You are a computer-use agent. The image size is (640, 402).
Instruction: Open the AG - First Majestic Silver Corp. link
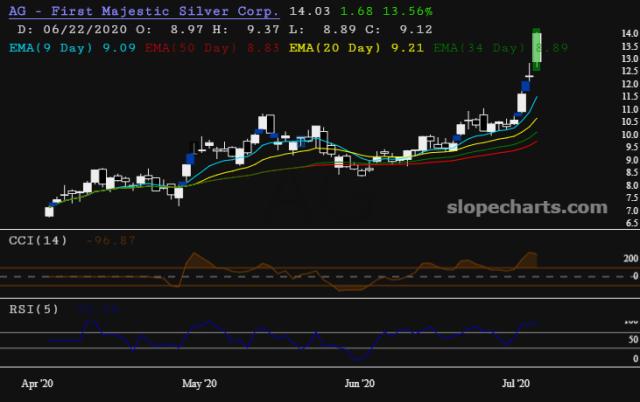[144, 11]
